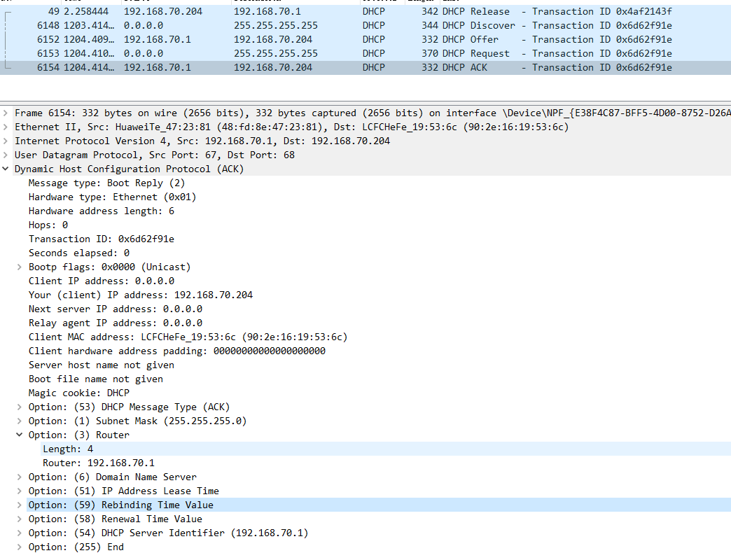Expand Internet Protocol Version 4 details
Image resolution: width=731 pixels, height=560 pixels.
pyautogui.click(x=6, y=141)
